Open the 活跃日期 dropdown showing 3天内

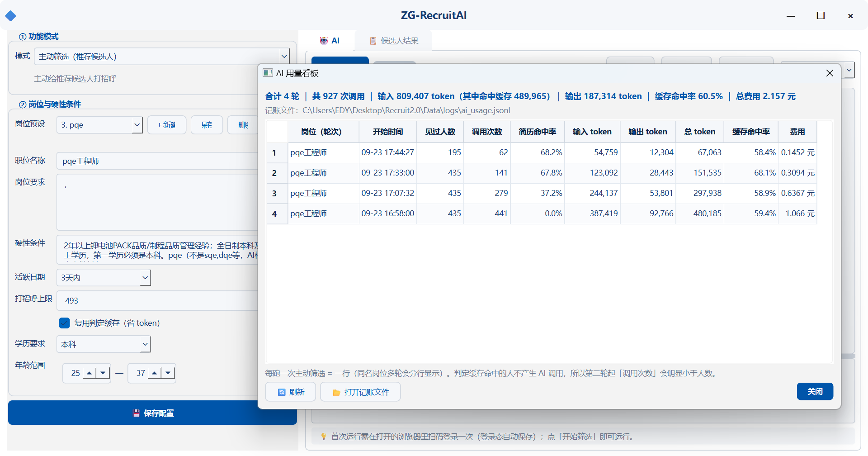(x=104, y=277)
